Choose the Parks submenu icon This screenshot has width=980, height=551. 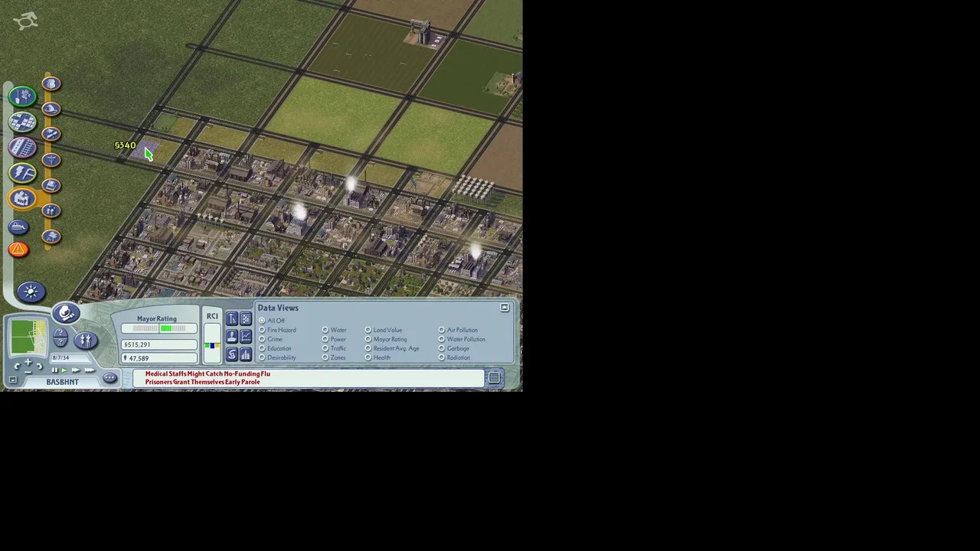51,236
